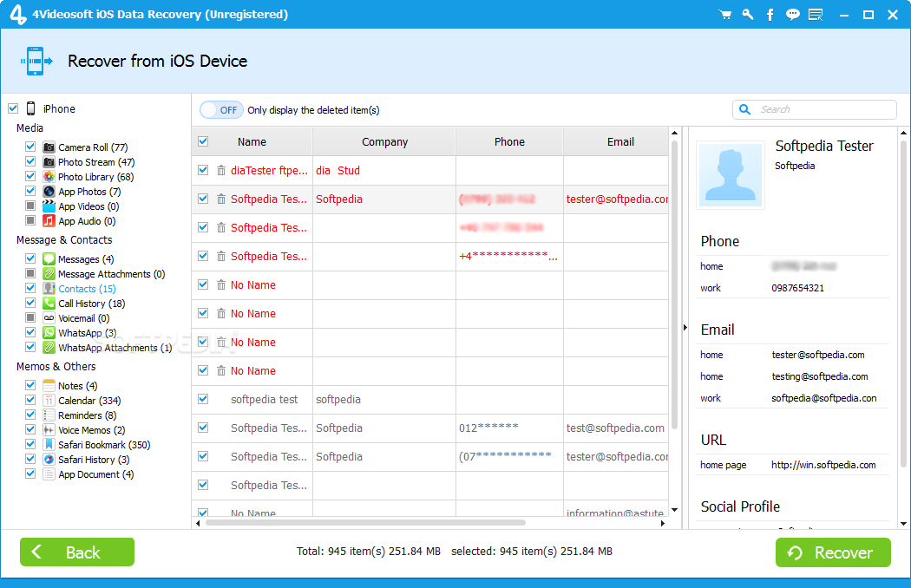Select Call History (18) category
This screenshot has height=588, width=911.
click(91, 304)
